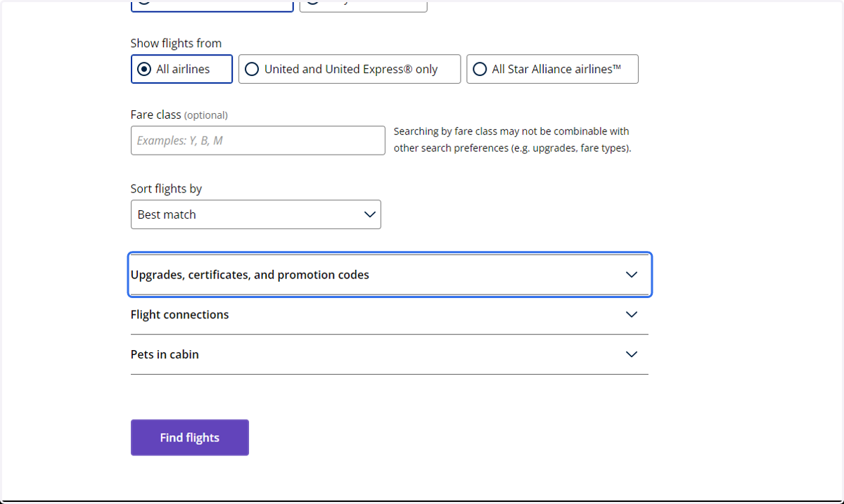Click the Fare class input field

coord(258,141)
